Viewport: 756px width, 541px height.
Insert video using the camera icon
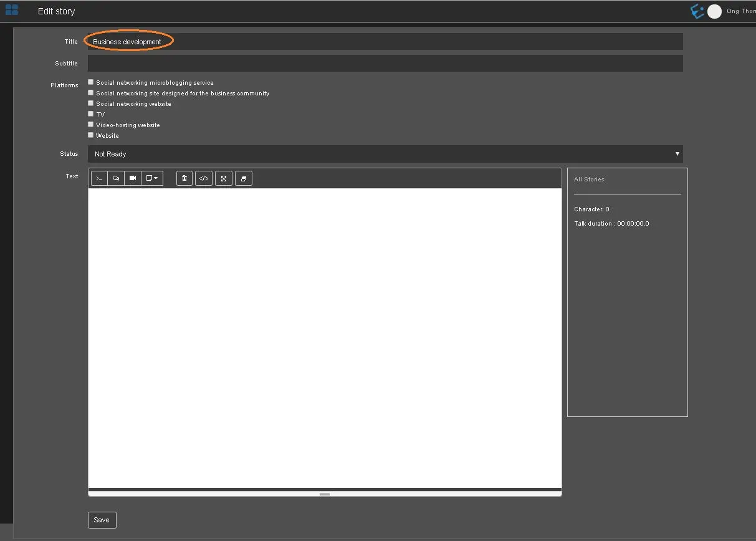[x=133, y=178]
